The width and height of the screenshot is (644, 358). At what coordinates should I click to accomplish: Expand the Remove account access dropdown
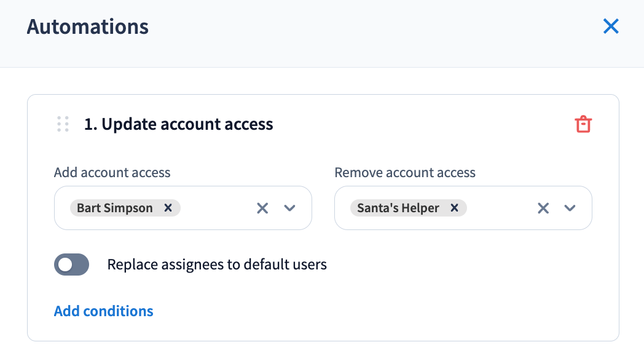click(x=570, y=208)
